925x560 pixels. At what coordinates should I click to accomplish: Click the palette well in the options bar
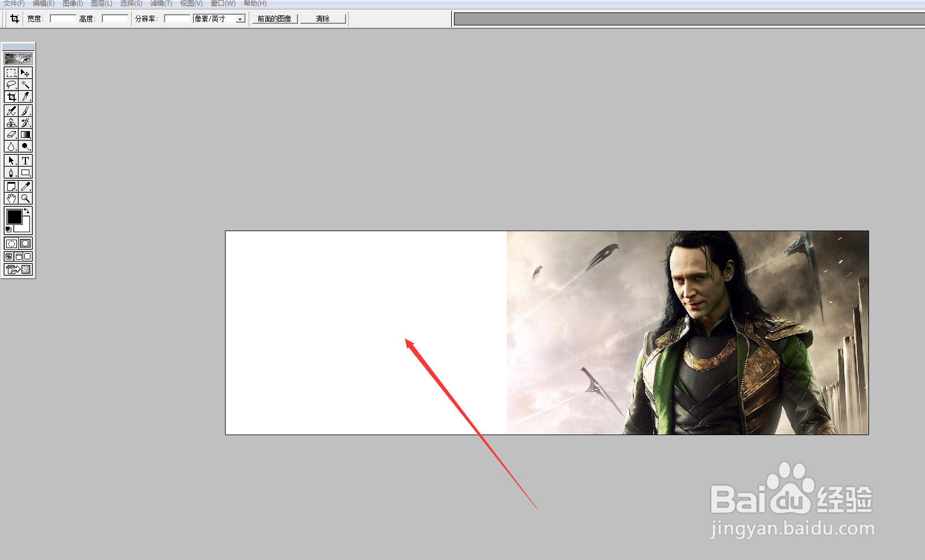tap(689, 19)
